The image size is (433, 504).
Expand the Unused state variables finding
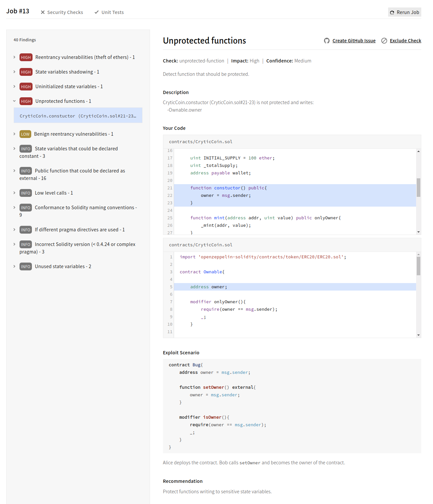coord(14,266)
